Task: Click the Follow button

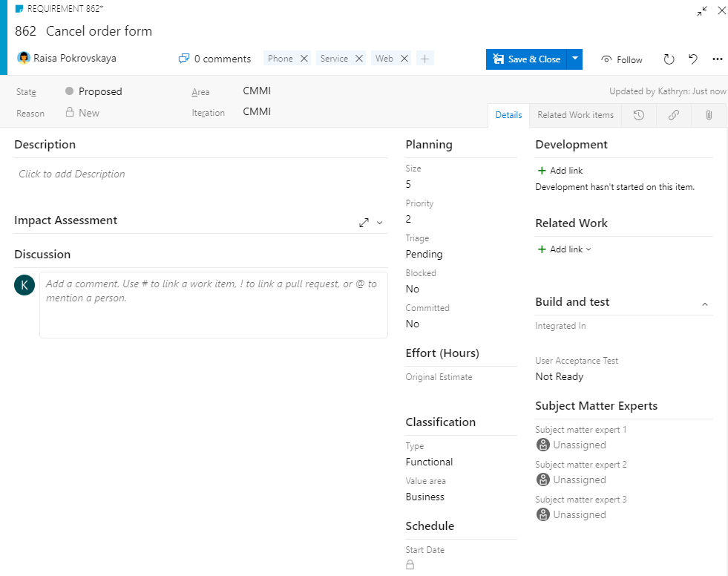Action: point(622,59)
